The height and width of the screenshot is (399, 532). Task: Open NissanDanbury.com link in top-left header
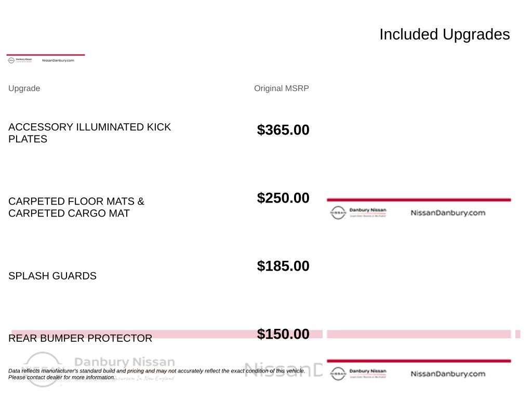tap(58, 60)
